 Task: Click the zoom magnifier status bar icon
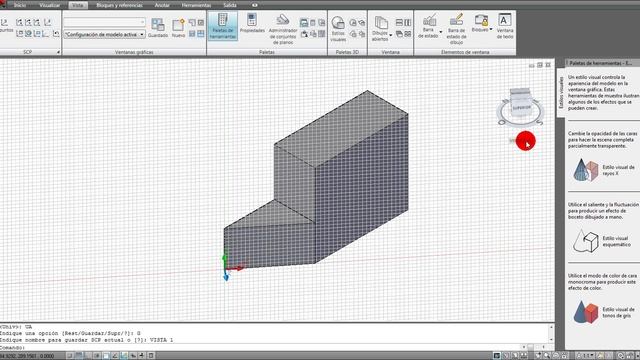(x=547, y=356)
